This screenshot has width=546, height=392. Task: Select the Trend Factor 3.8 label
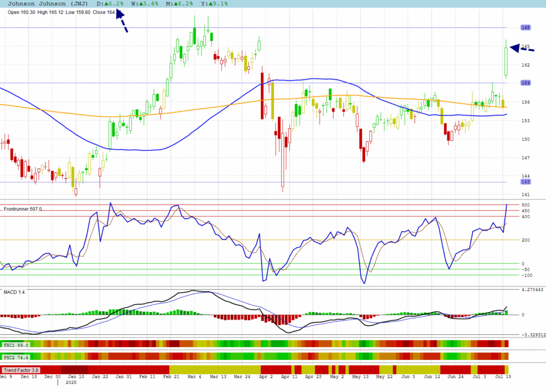[21, 370]
